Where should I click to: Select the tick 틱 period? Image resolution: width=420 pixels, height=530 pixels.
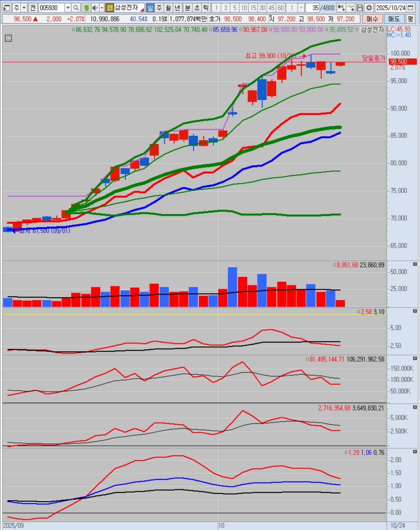click(x=206, y=8)
